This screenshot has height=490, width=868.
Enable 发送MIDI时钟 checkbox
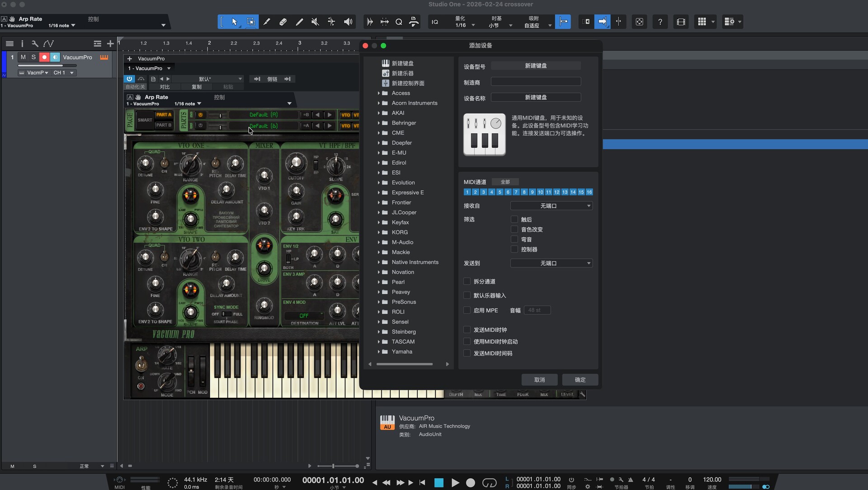467,330
